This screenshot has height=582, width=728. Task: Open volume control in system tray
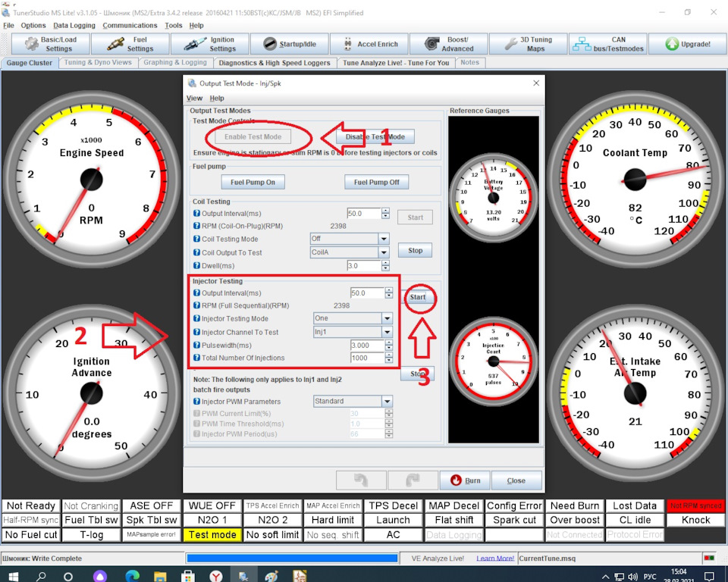point(632,577)
